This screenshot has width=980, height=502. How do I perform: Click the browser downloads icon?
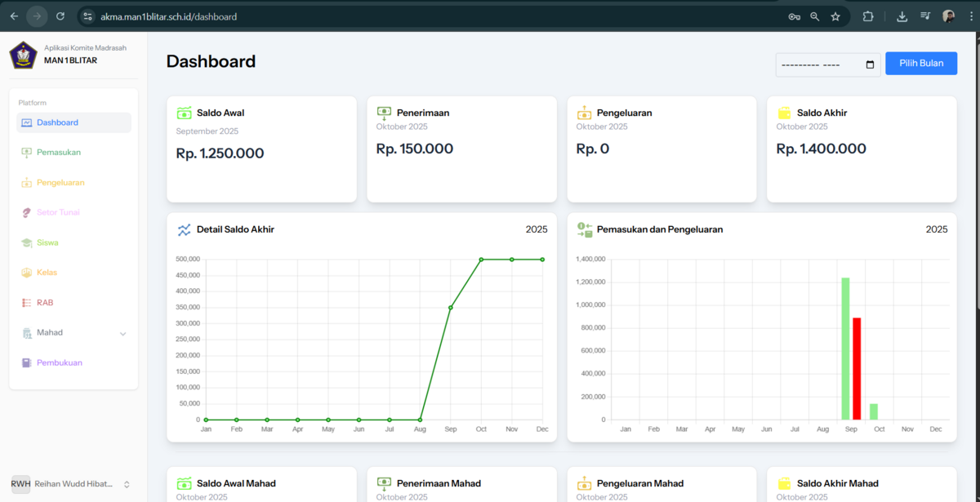pos(902,16)
